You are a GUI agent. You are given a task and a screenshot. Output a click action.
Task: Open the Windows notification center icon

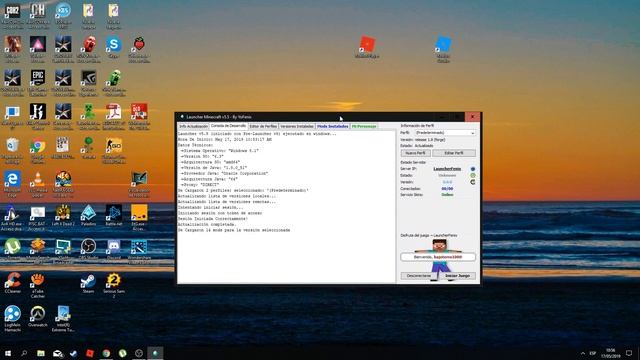[x=629, y=353]
